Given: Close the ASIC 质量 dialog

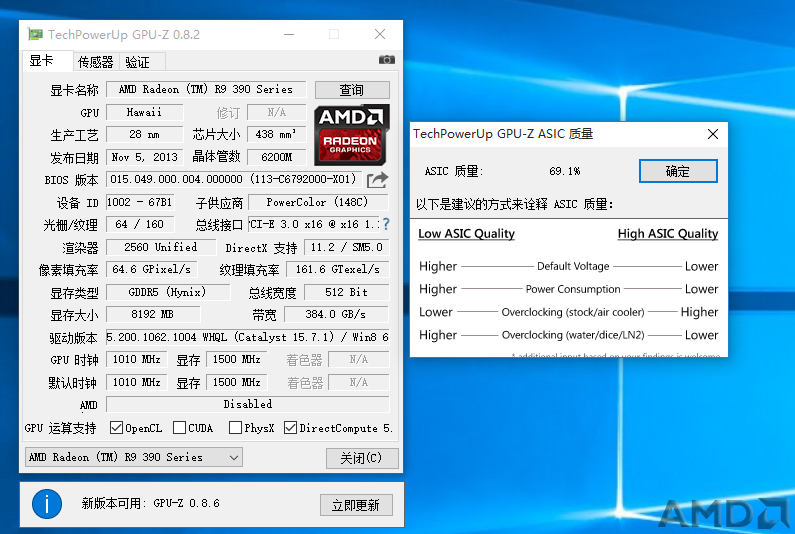Looking at the screenshot, I should pyautogui.click(x=712, y=134).
